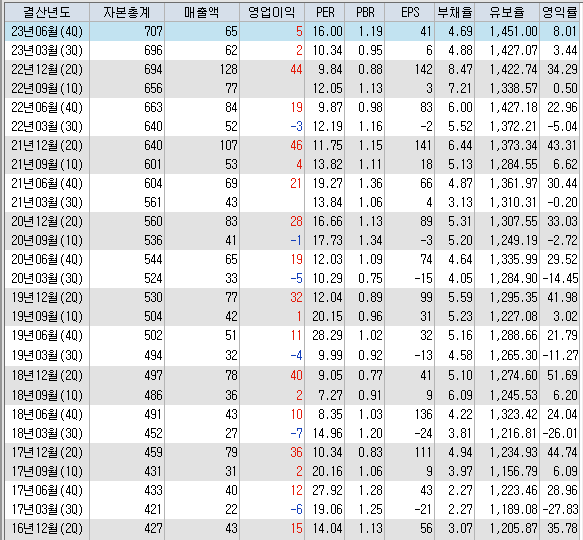Click the 자본총계 column header
This screenshot has height=540, width=583.
(x=127, y=13)
